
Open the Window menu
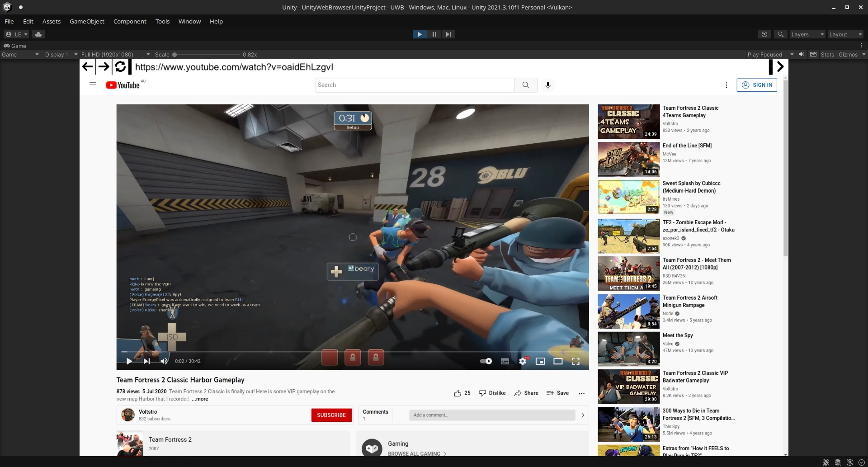click(x=189, y=21)
